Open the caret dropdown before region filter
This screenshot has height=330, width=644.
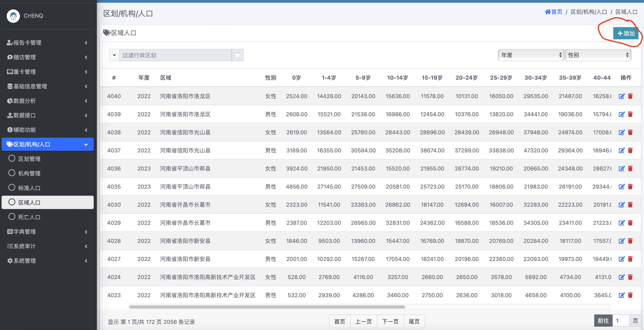114,55
